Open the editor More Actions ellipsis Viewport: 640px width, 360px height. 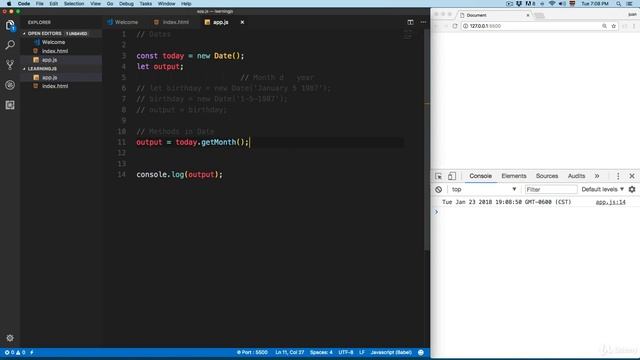tap(423, 22)
